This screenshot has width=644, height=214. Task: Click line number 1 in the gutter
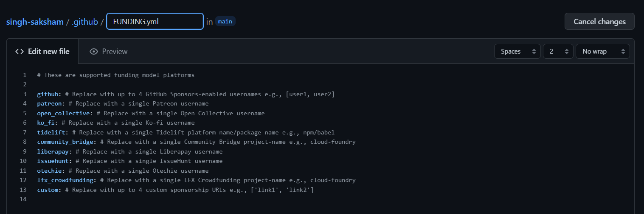point(25,75)
